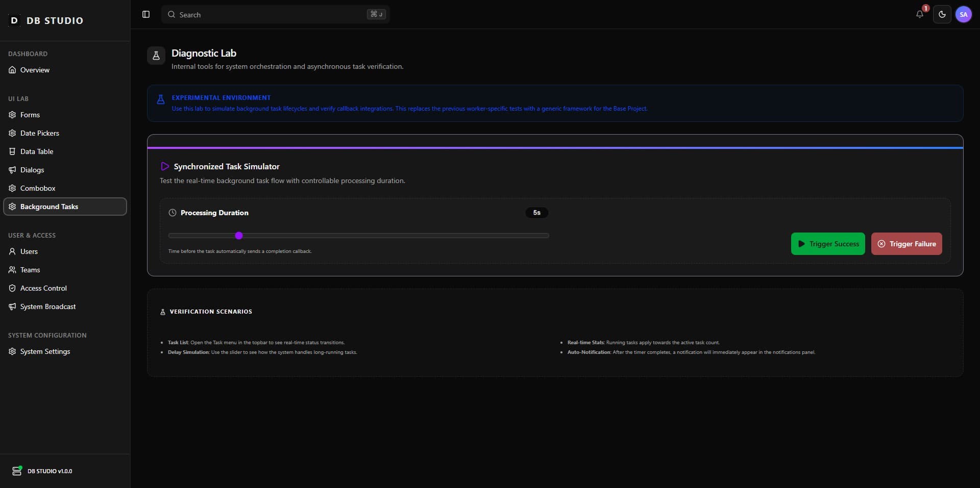The width and height of the screenshot is (980, 488).
Task: Open the SA user avatar menu
Action: pos(963,14)
